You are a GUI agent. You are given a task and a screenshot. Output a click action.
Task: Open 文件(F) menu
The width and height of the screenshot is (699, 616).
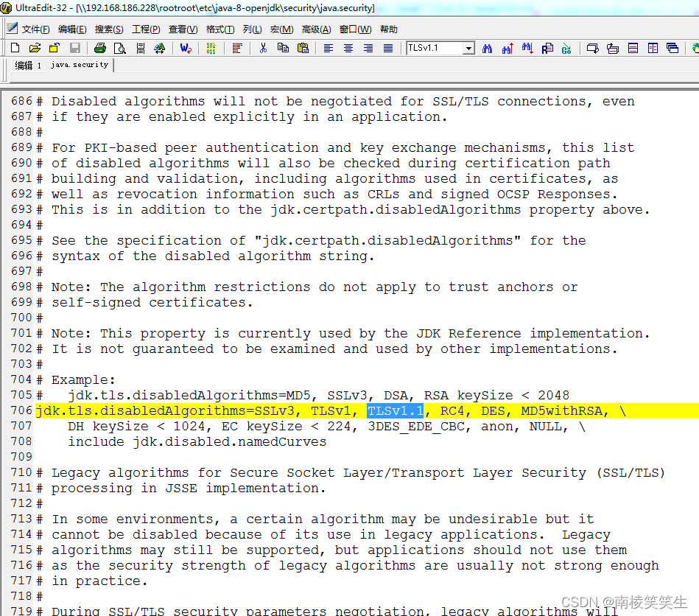click(35, 29)
